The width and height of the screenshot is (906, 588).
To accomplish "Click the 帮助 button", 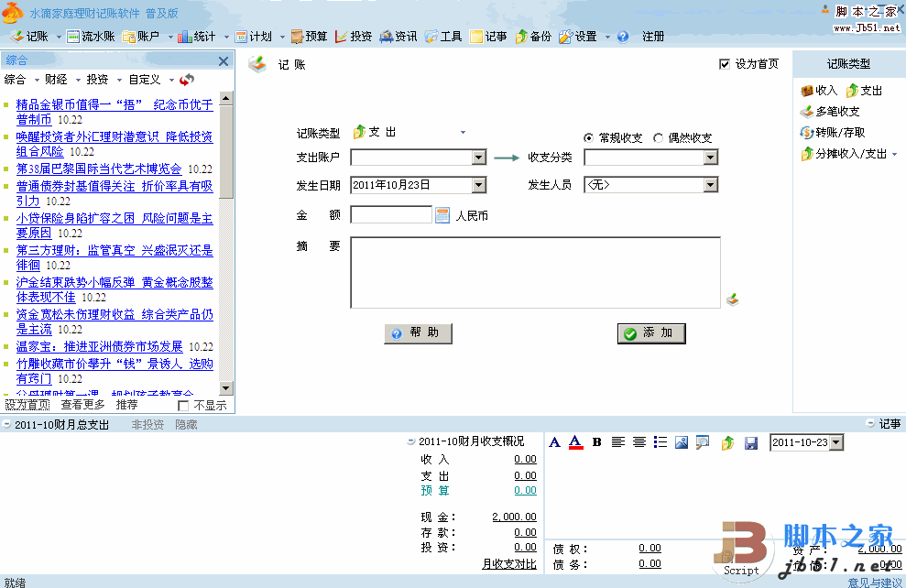I will click(419, 333).
